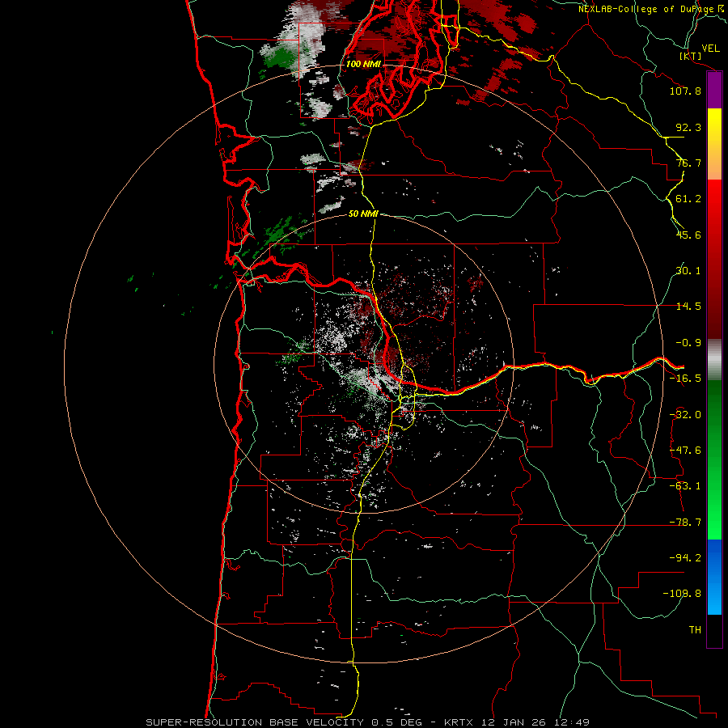Click the 61.2 velocity scale value
Screen dimensions: 728x728
pos(688,199)
